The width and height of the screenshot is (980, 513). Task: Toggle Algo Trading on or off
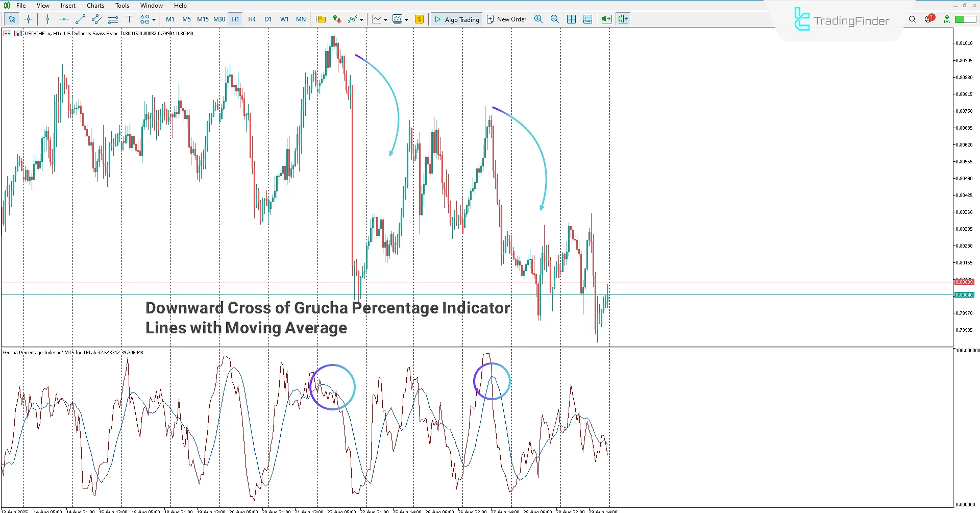(x=456, y=19)
